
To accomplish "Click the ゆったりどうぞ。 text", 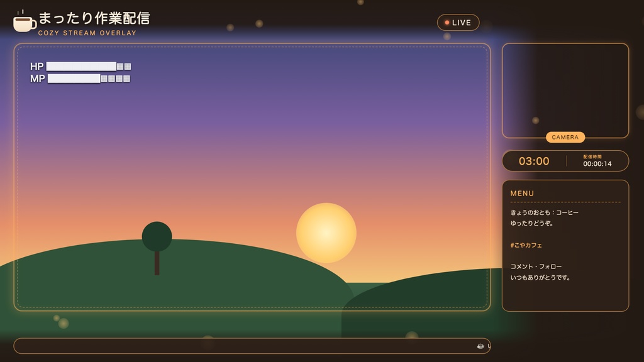I will [x=533, y=223].
